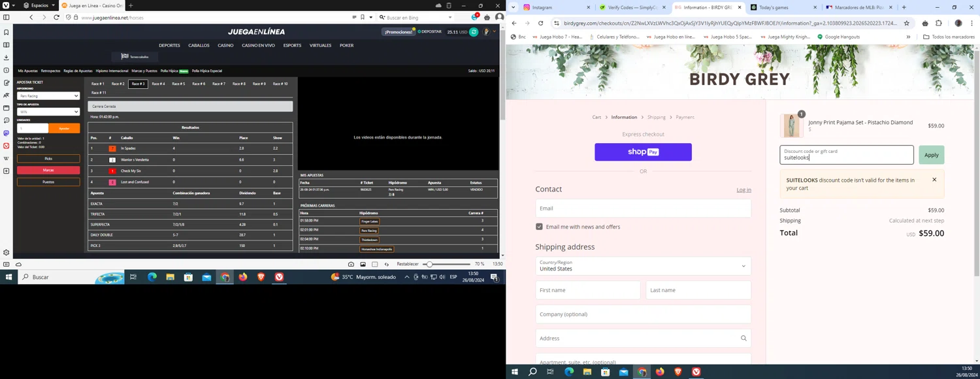Open the Windows Start menu on left taskbar
Viewport: 980px width, 379px height.
[x=9, y=277]
